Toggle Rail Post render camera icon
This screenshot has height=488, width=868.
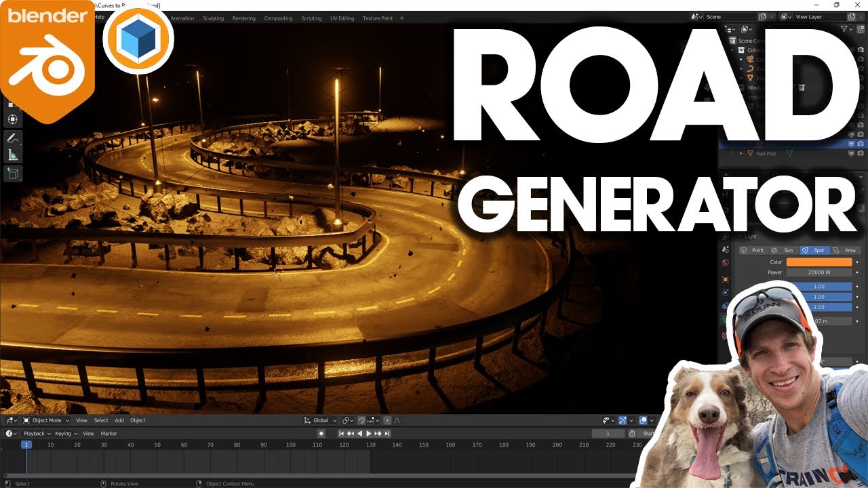[x=861, y=154]
